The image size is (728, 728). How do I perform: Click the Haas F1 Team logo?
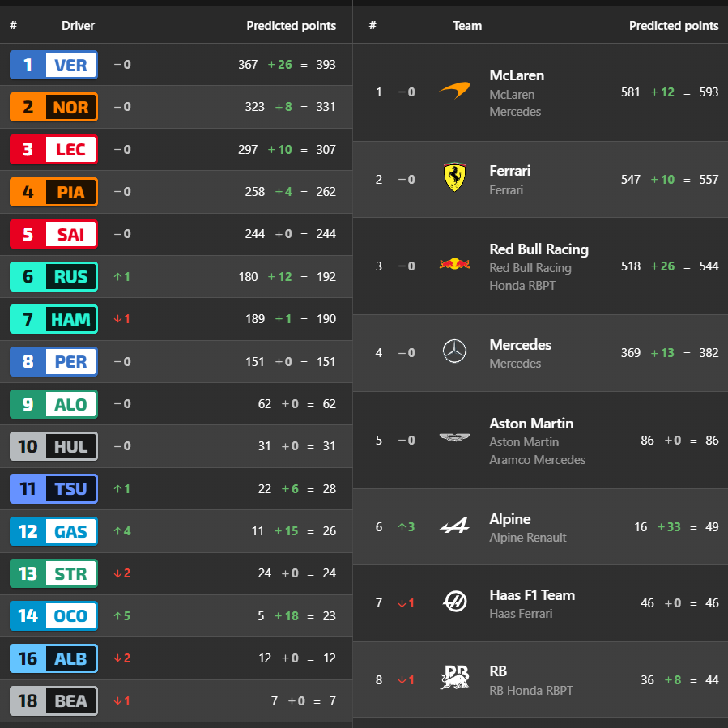(x=454, y=602)
